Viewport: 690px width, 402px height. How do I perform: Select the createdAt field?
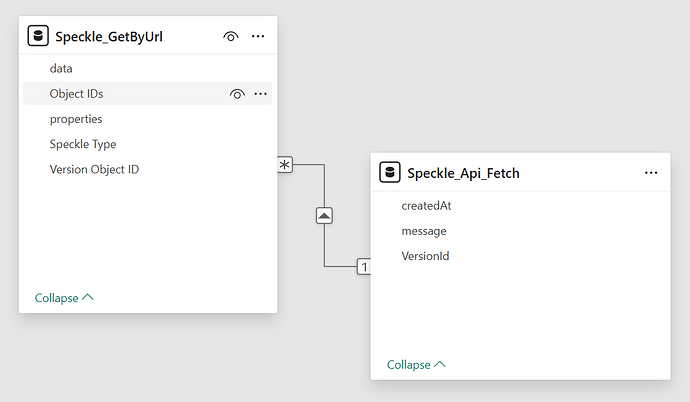[521, 205]
